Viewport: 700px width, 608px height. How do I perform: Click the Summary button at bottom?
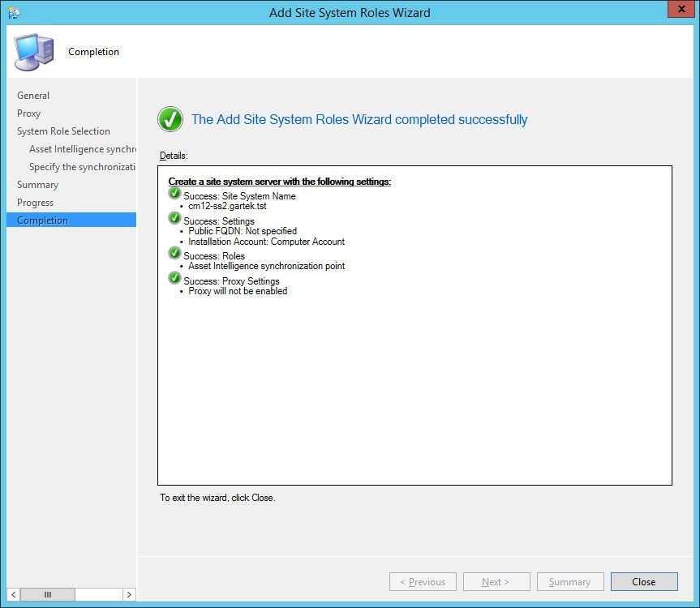click(570, 582)
